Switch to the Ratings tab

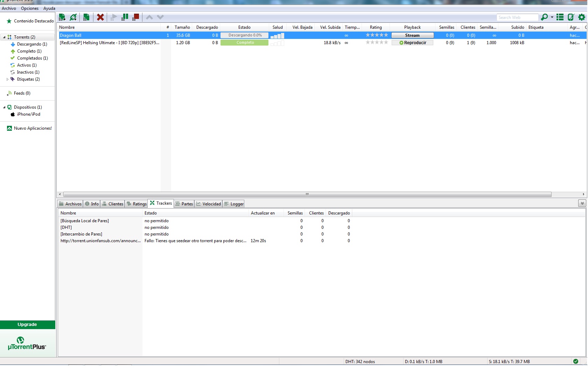click(x=136, y=204)
